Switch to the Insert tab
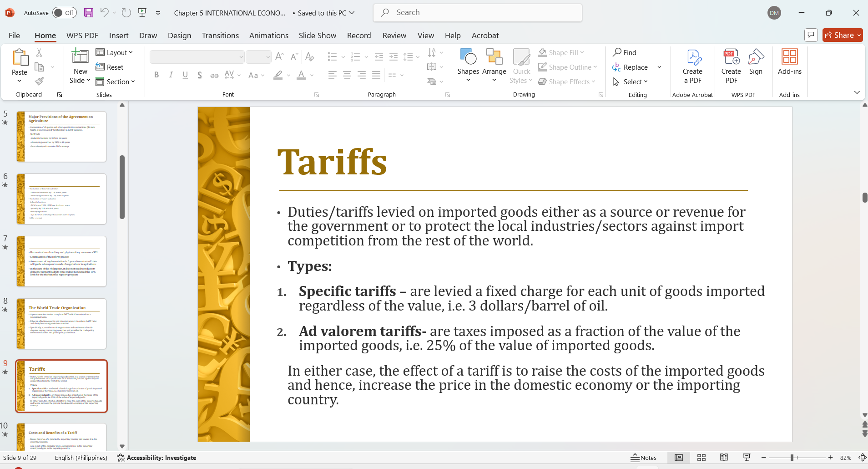This screenshot has width=868, height=469. [119, 36]
